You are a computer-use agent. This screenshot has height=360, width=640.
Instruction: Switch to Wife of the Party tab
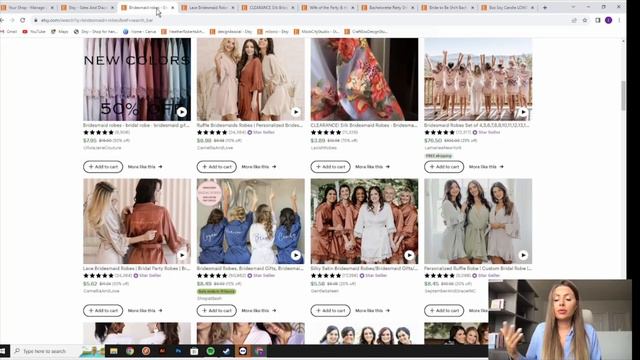(328, 7)
